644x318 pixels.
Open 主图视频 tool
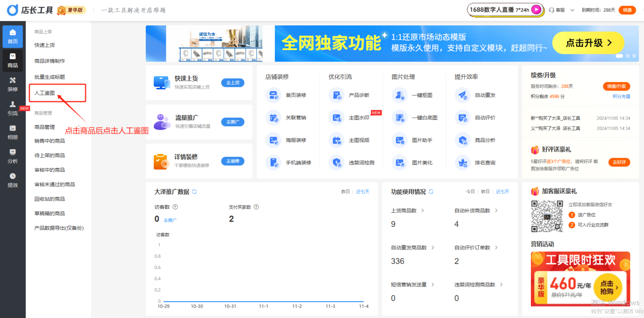point(349,140)
